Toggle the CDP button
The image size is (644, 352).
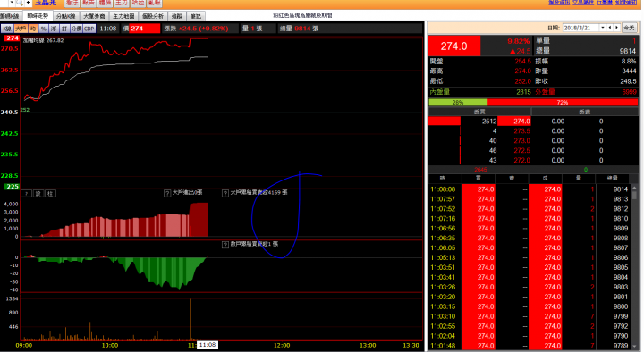[89, 29]
